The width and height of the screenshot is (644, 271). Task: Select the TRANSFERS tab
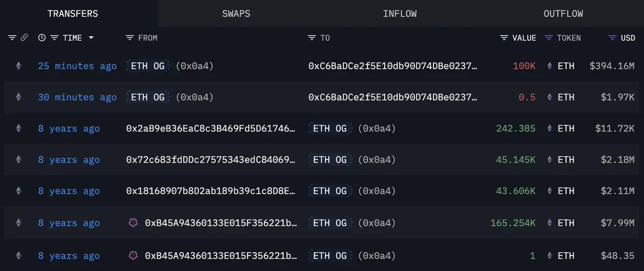[73, 13]
